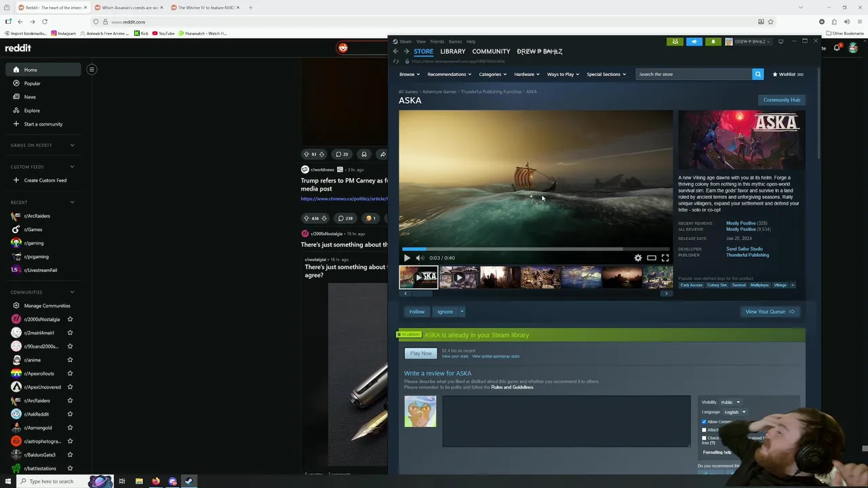The height and width of the screenshot is (488, 868).
Task: Open Special Sections dropdown
Action: [x=606, y=74]
